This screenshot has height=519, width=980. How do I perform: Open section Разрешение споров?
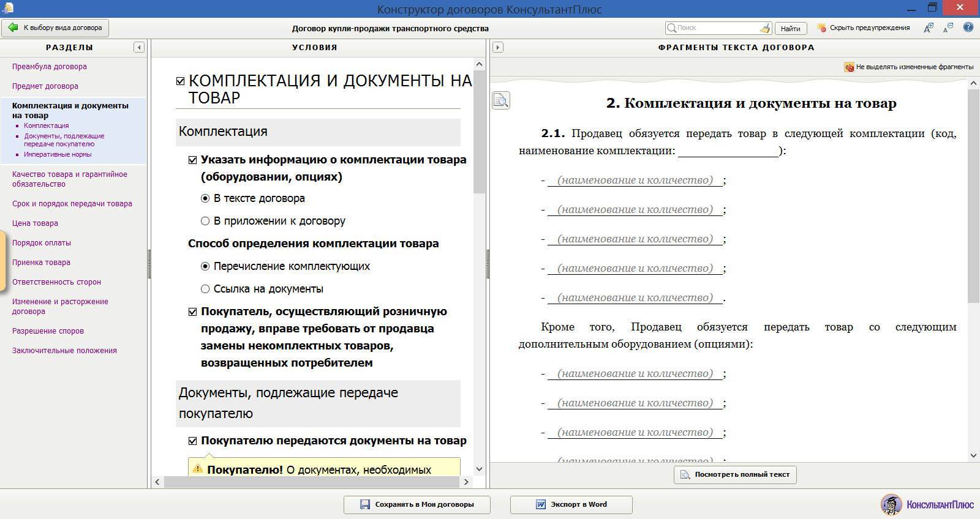pyautogui.click(x=48, y=331)
